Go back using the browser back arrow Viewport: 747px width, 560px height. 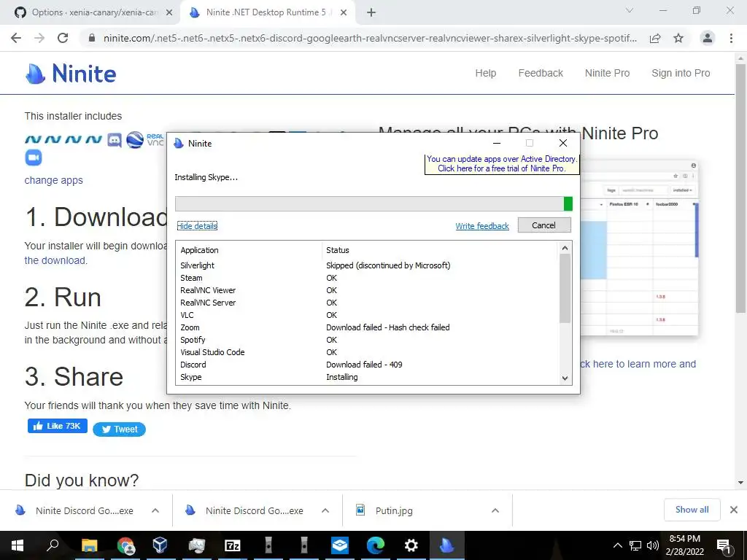pos(16,38)
